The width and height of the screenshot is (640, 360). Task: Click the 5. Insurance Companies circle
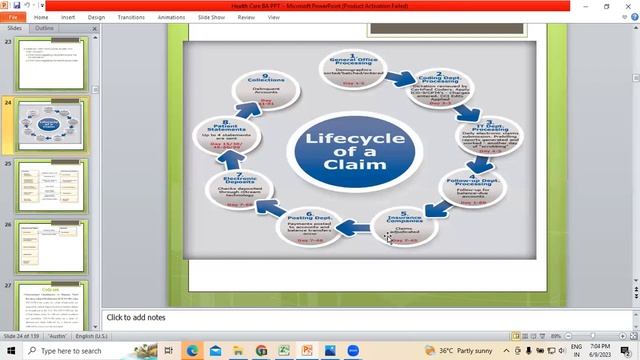coord(404,227)
